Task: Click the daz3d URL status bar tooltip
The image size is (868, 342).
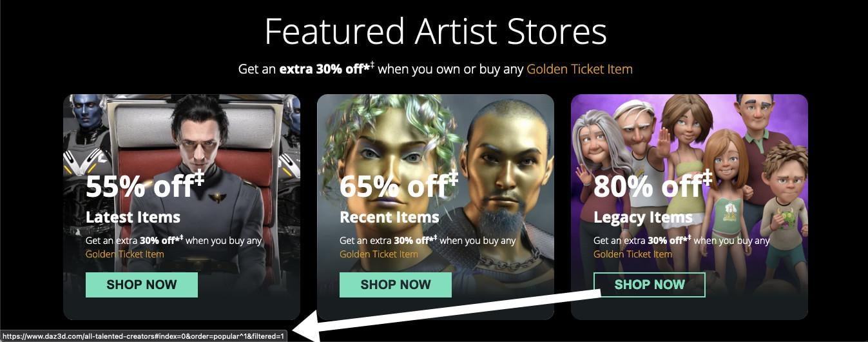Action: pos(144,336)
